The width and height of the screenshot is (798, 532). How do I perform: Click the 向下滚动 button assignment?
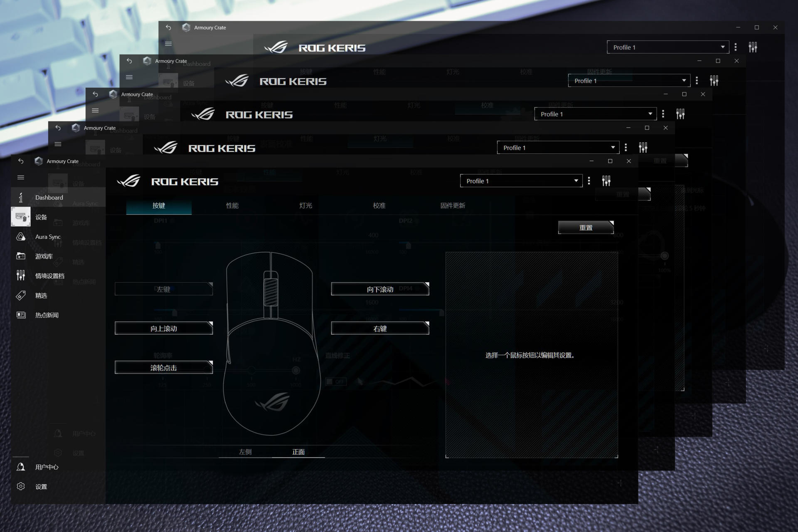click(x=380, y=289)
